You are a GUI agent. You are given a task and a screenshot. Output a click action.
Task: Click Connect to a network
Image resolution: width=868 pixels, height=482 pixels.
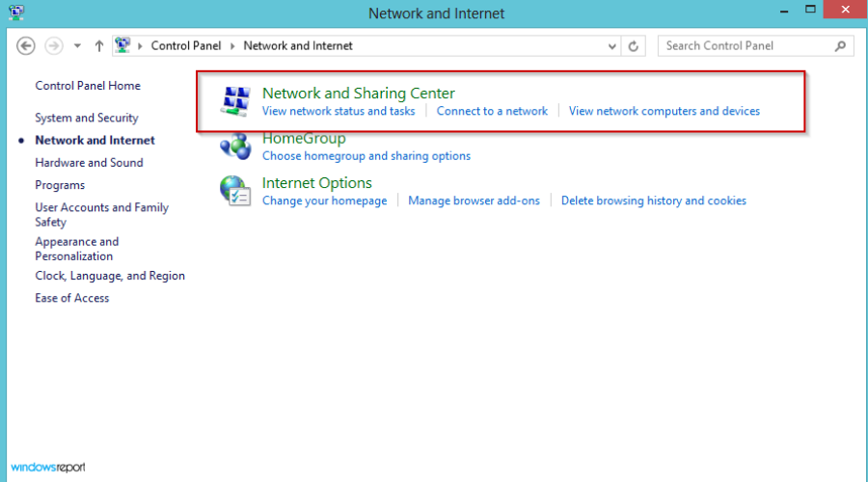[492, 111]
